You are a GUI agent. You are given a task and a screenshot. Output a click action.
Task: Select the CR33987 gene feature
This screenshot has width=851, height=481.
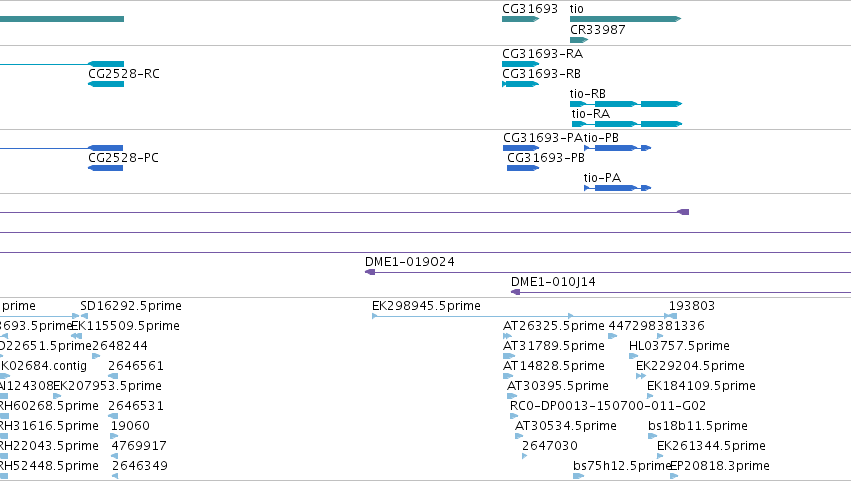coord(579,40)
